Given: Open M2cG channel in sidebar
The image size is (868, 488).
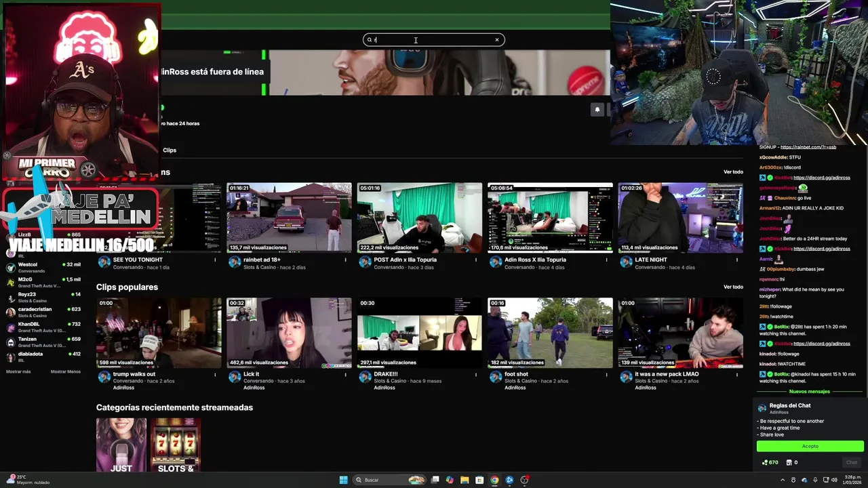Looking at the screenshot, I should pyautogui.click(x=44, y=283).
